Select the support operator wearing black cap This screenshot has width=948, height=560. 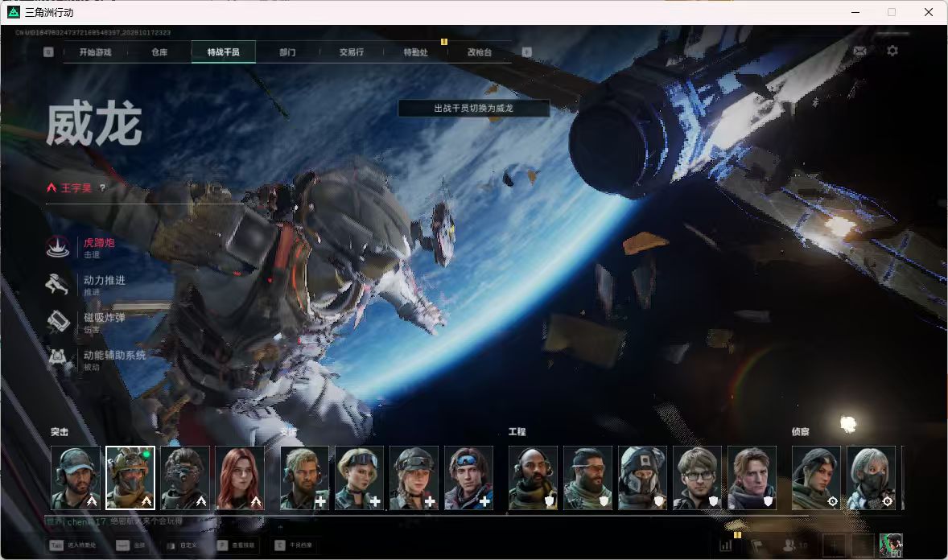[414, 478]
